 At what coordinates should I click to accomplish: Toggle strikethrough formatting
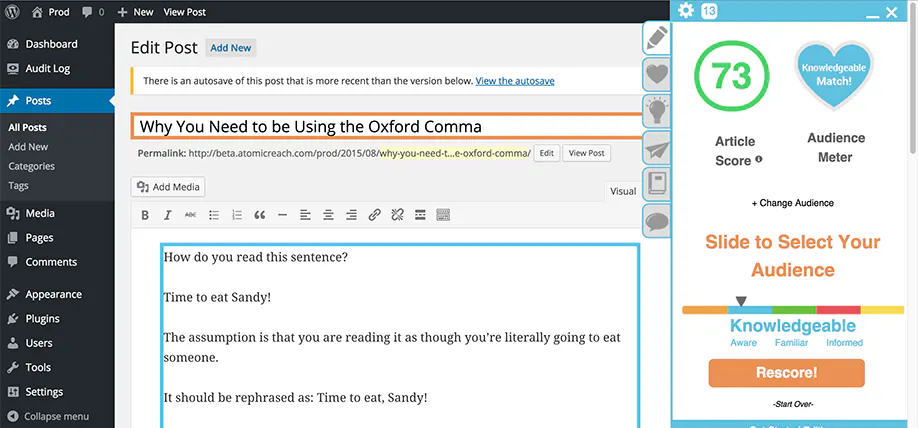(190, 215)
